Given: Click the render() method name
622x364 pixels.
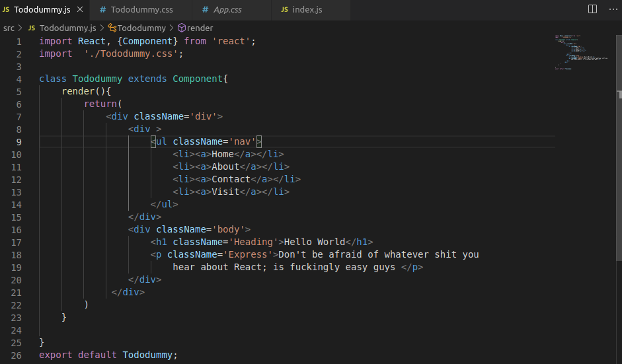Looking at the screenshot, I should (78, 91).
